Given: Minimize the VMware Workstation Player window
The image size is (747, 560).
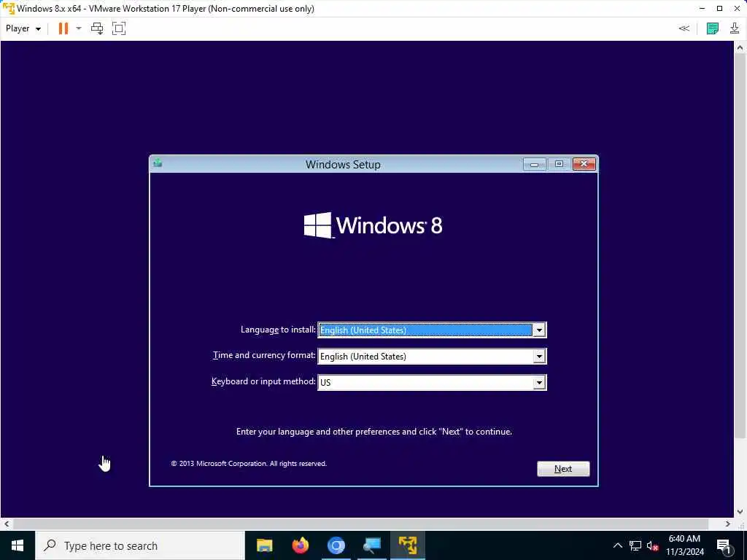Looking at the screenshot, I should tap(703, 9).
